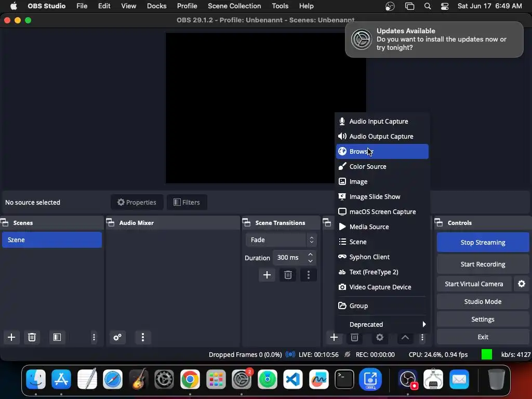
Task: Add Video Capture Device source
Action: coord(382,287)
